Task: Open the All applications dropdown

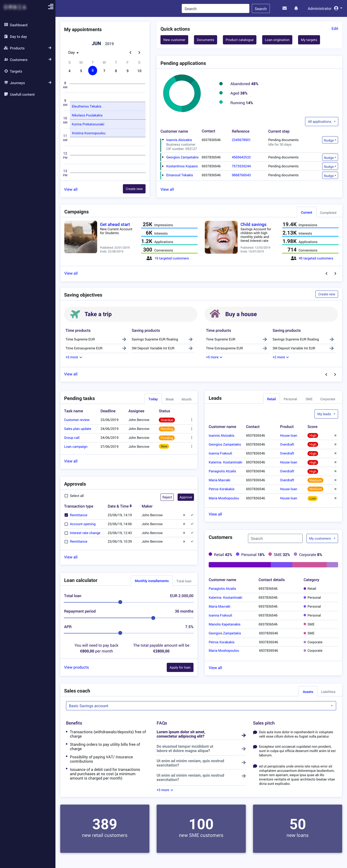Action: pos(321,122)
